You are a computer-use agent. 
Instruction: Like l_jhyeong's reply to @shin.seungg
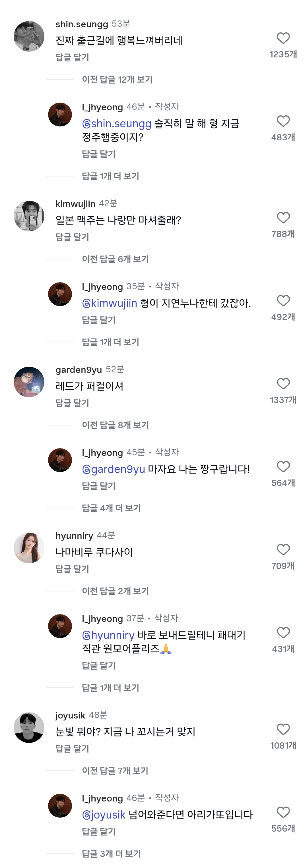[x=283, y=121]
